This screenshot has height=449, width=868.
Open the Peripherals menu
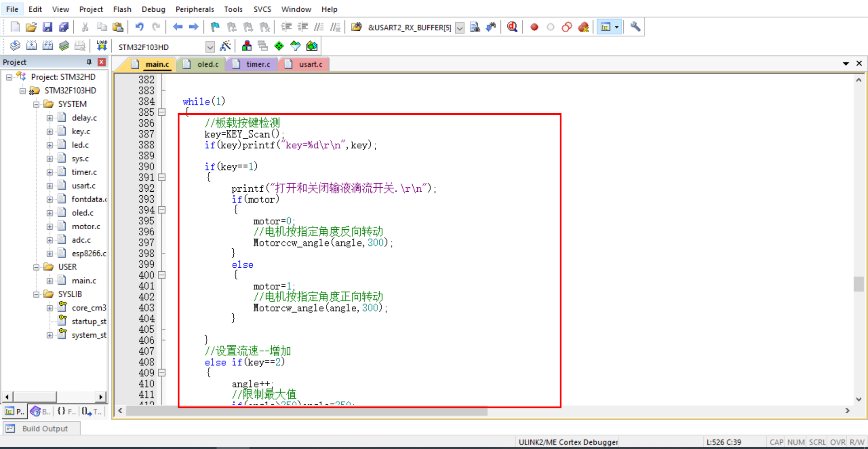(195, 9)
